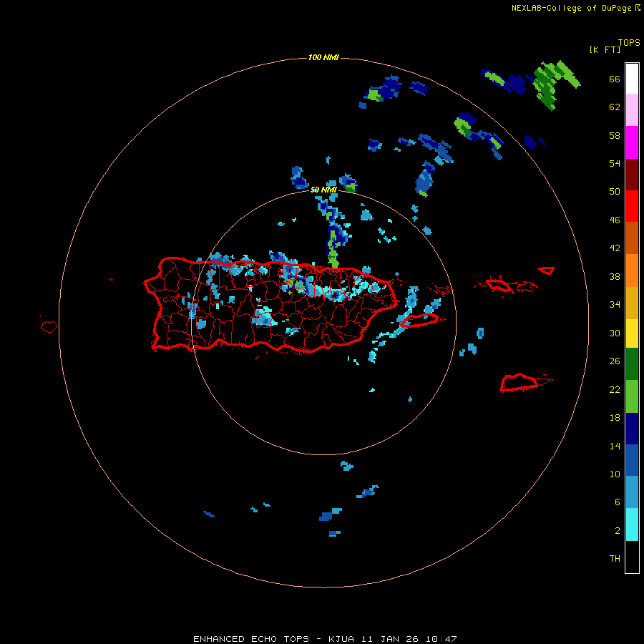Pick the magenta swatch in the tops legend
Image resolution: width=644 pixels, height=644 pixels.
[x=632, y=142]
